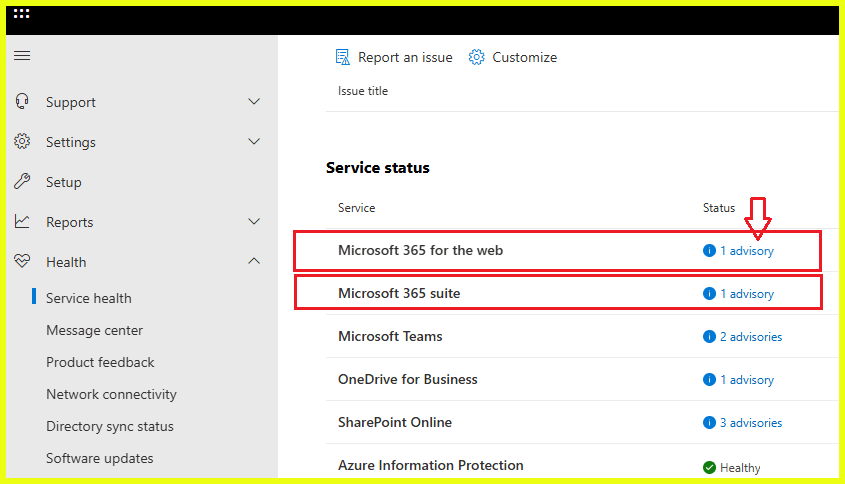This screenshot has width=845, height=484.
Task: Open the app launcher waffle icon
Action: click(22, 13)
